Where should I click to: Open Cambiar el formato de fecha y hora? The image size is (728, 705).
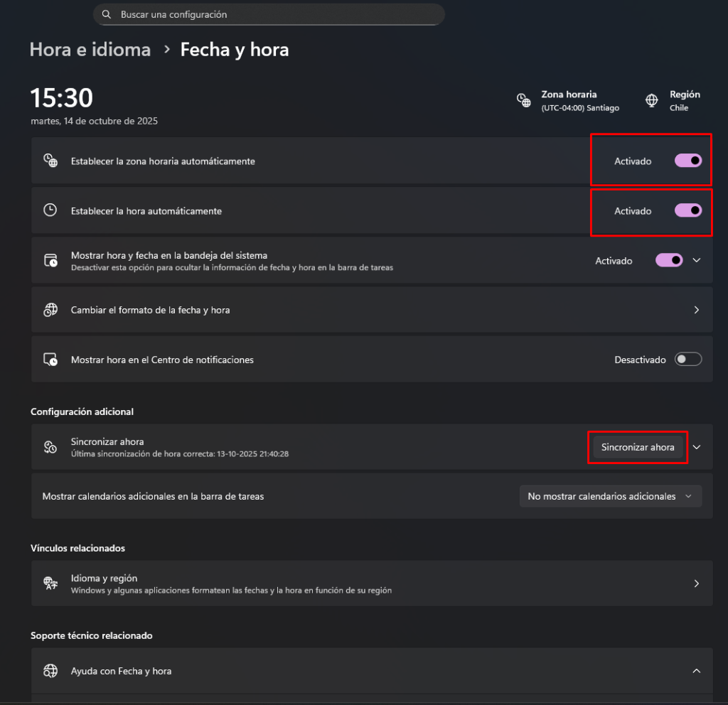coord(371,310)
